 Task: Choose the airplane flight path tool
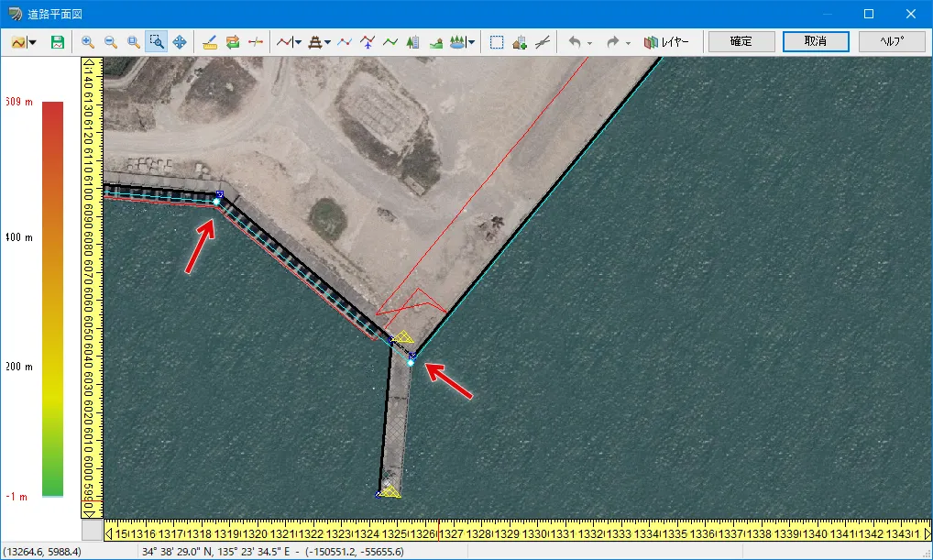point(368,42)
